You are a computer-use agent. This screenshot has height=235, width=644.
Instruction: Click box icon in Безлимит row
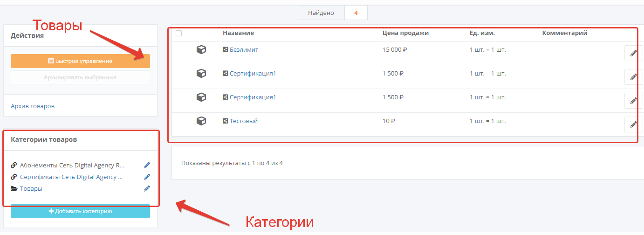(201, 49)
